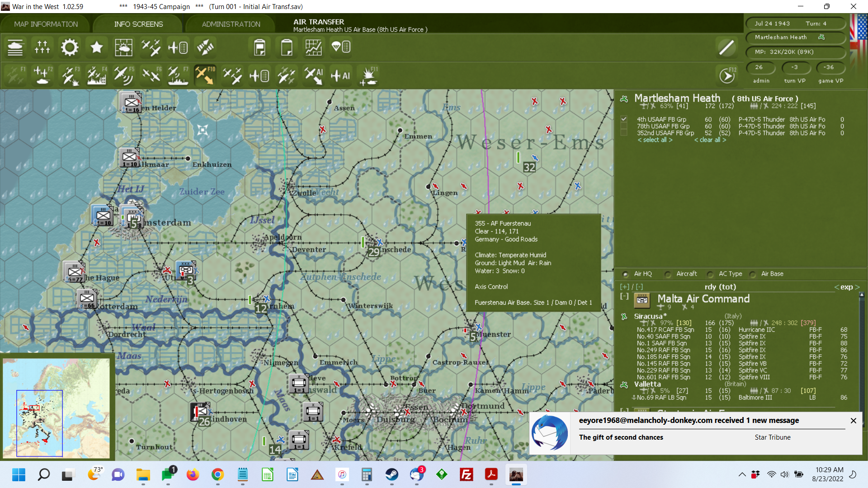This screenshot has height=488, width=868.
Task: Click right arrow beside exp column
Action: tap(857, 287)
